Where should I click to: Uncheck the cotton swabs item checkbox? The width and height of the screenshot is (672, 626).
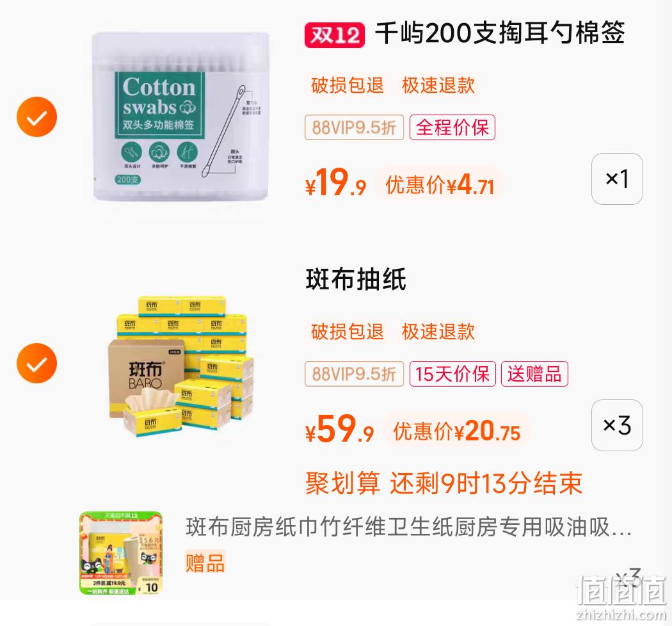point(37,116)
